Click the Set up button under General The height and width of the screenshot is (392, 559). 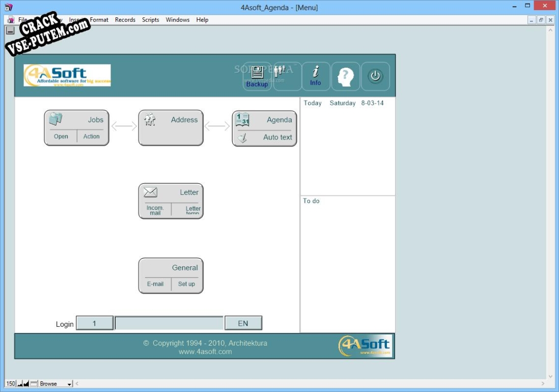[186, 284]
